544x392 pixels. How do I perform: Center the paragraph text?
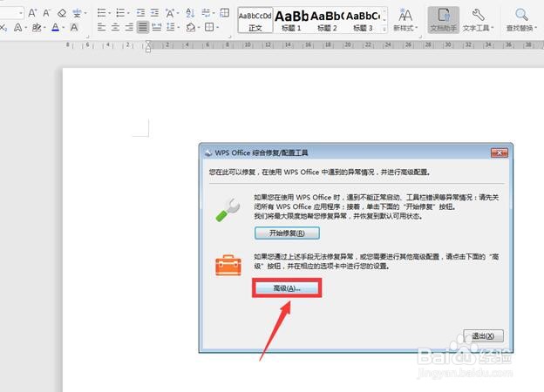coord(116,27)
